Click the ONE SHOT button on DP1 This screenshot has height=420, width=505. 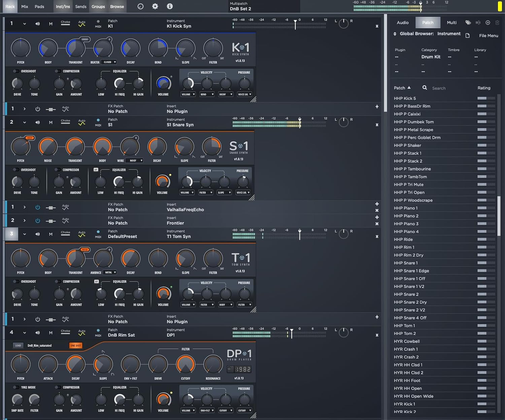click(76, 345)
